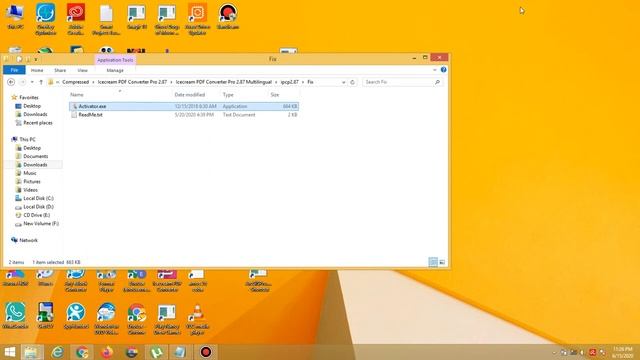Open Local Disk (D:) in the navigation pane
This screenshot has height=360, width=640.
coord(38,207)
